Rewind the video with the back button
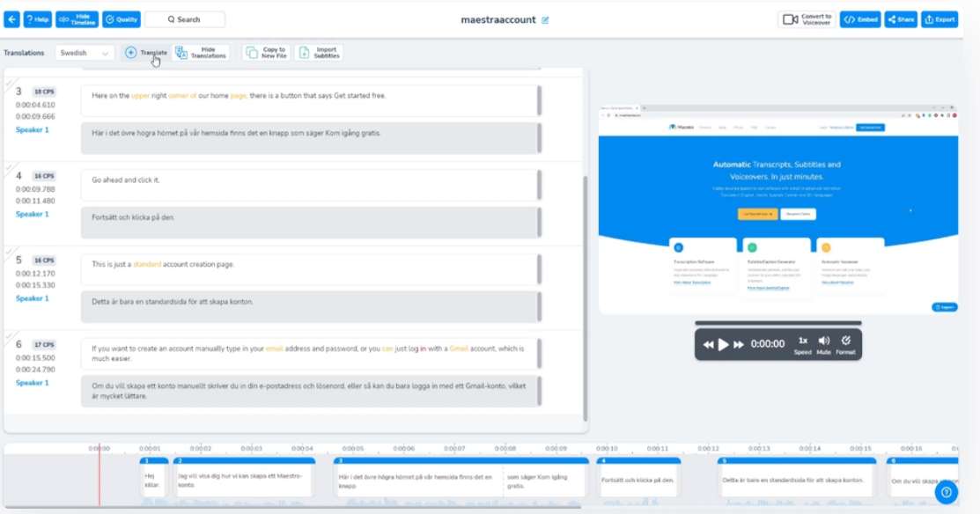 [x=708, y=344]
